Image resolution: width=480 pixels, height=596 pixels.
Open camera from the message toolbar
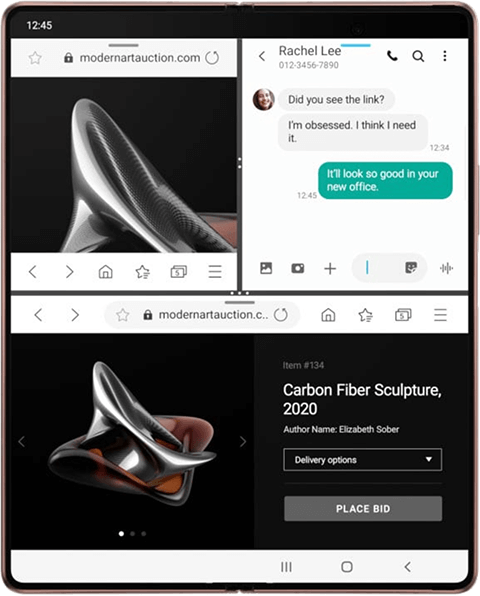298,268
